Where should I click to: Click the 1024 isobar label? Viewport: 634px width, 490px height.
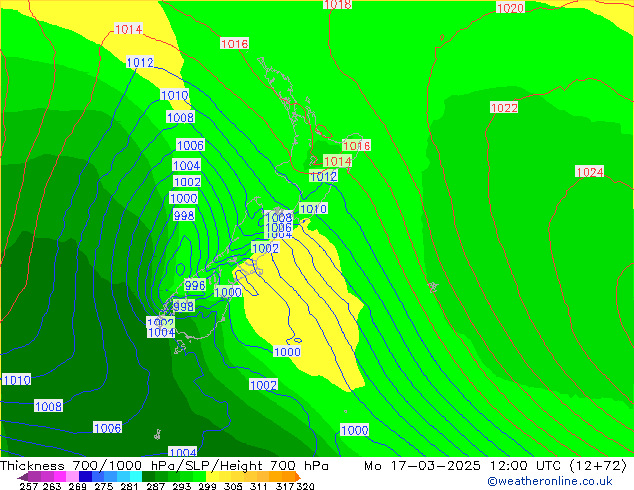coord(589,172)
